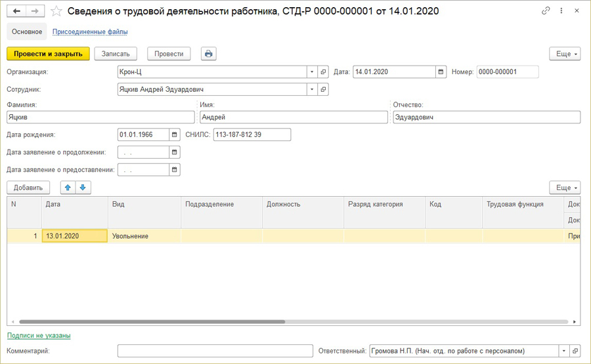Open Крон-Ц organization card icon

(x=323, y=71)
